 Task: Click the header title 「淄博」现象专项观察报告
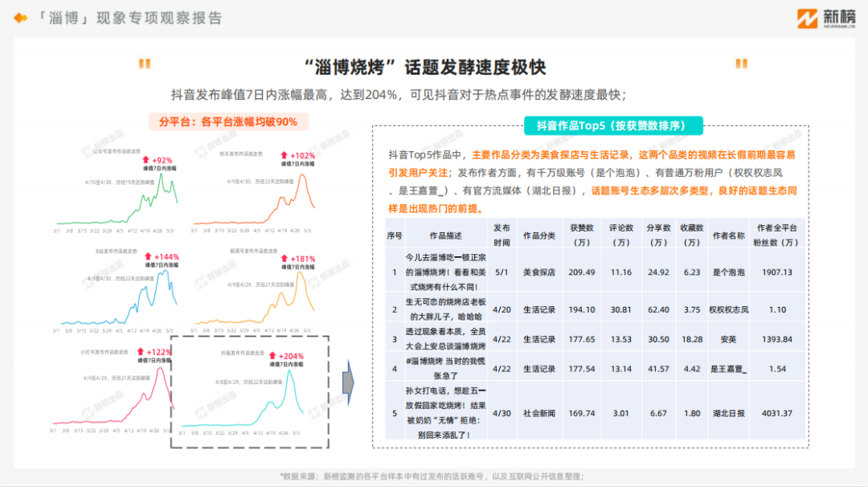coord(129,18)
